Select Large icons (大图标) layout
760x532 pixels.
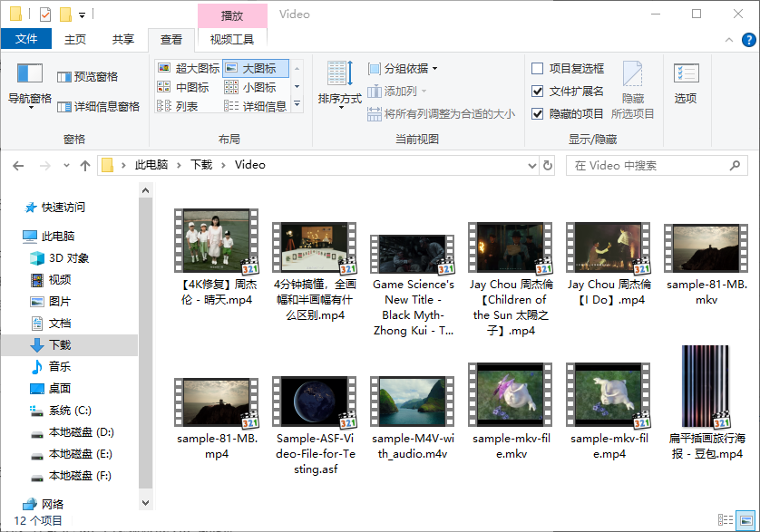click(256, 68)
